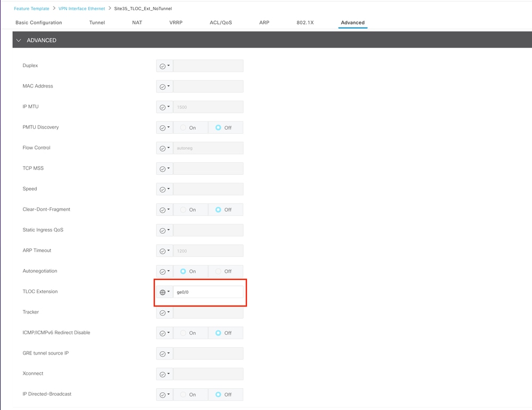Click Xconnect default check icon

(x=162, y=374)
